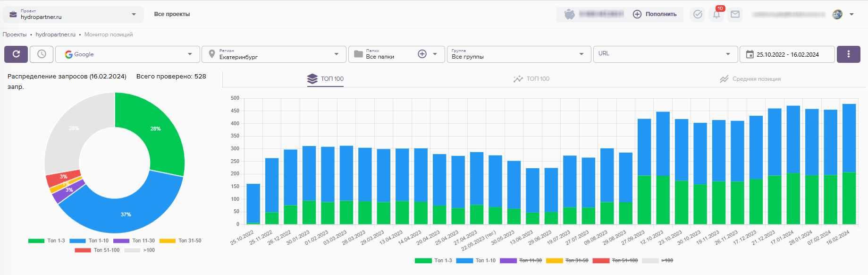Open the Регион Екатеринбург dropdown

(274, 54)
